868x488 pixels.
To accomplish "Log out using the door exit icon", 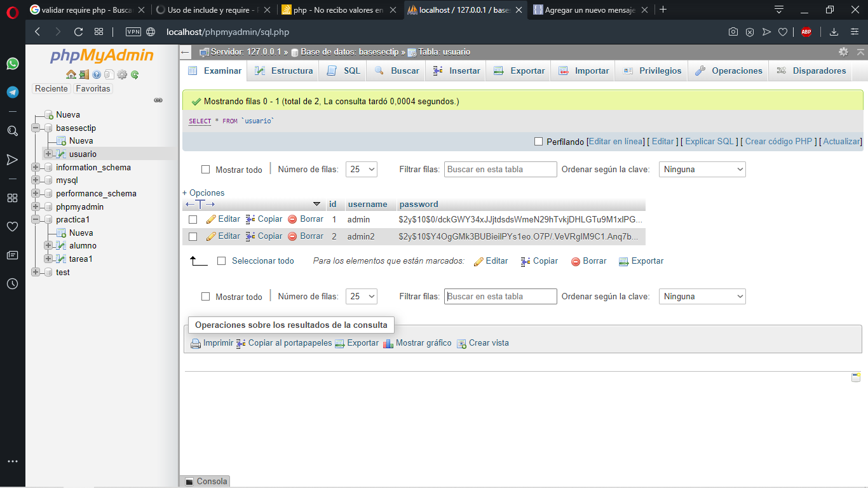I will (x=84, y=74).
